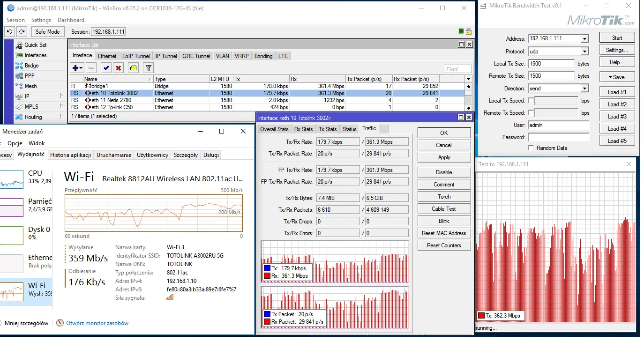This screenshot has height=341, width=644.
Task: Open the Session menu in WinBox
Action: point(15,20)
